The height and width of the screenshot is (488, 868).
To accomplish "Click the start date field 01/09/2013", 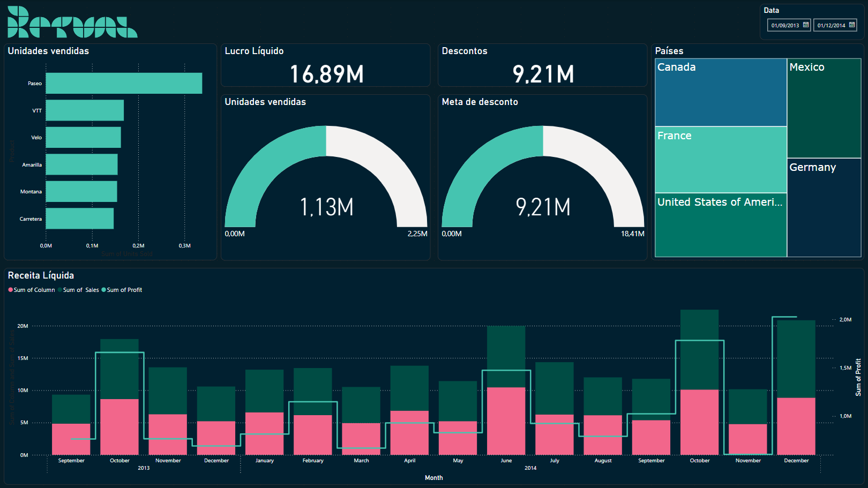I will click(x=785, y=25).
